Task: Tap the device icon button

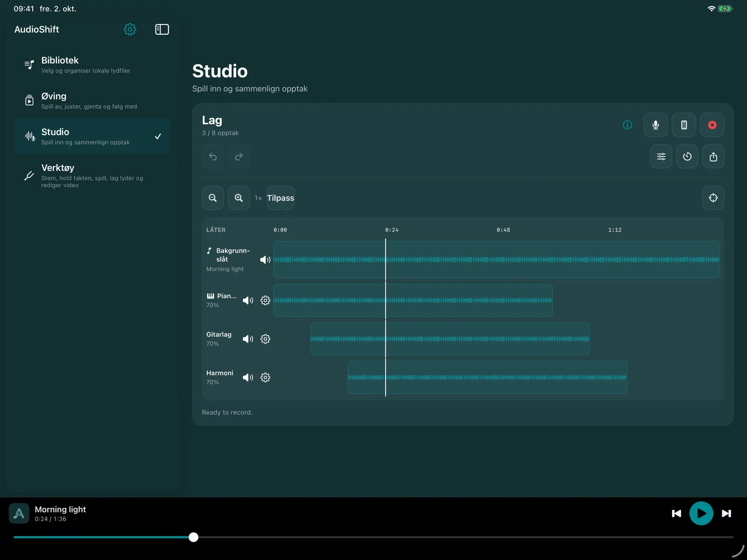Action: point(684,125)
